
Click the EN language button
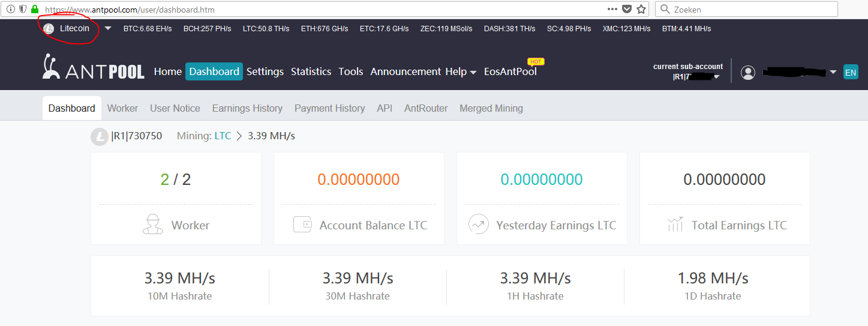[851, 72]
